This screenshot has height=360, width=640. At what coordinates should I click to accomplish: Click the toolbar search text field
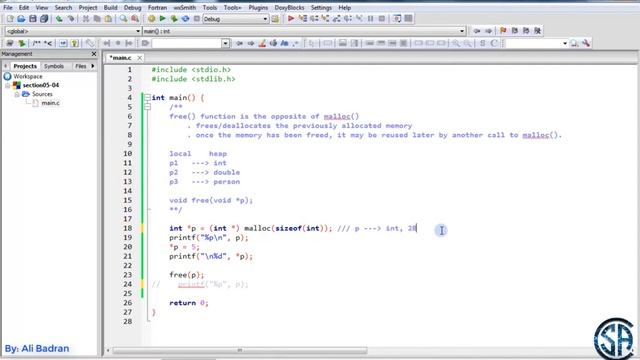tap(187, 43)
